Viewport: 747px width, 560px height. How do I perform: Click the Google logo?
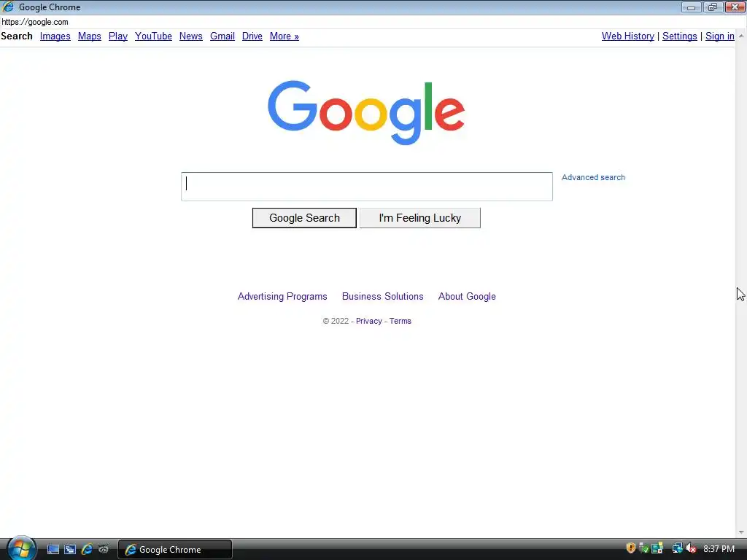point(366,112)
